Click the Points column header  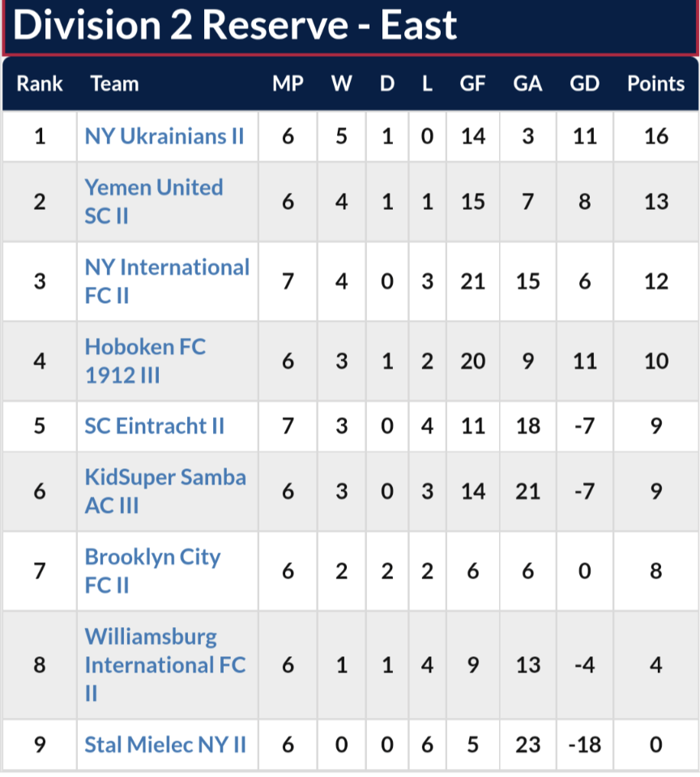[x=656, y=83]
